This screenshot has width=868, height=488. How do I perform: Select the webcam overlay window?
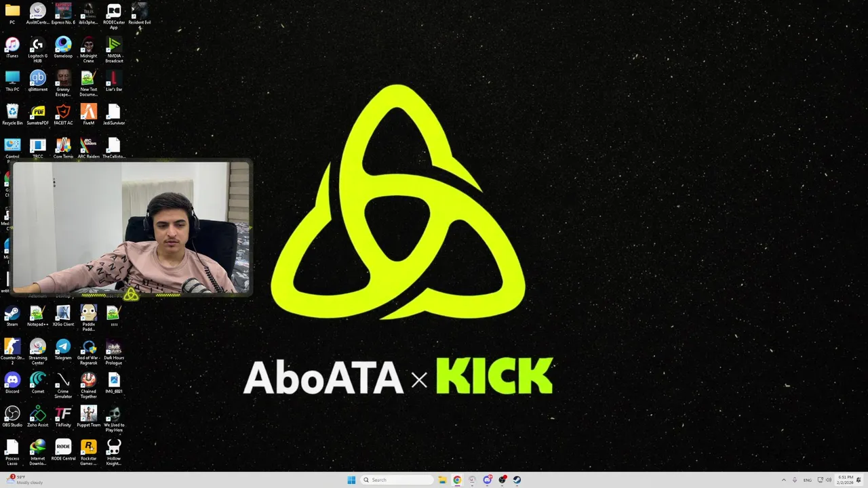(x=132, y=228)
